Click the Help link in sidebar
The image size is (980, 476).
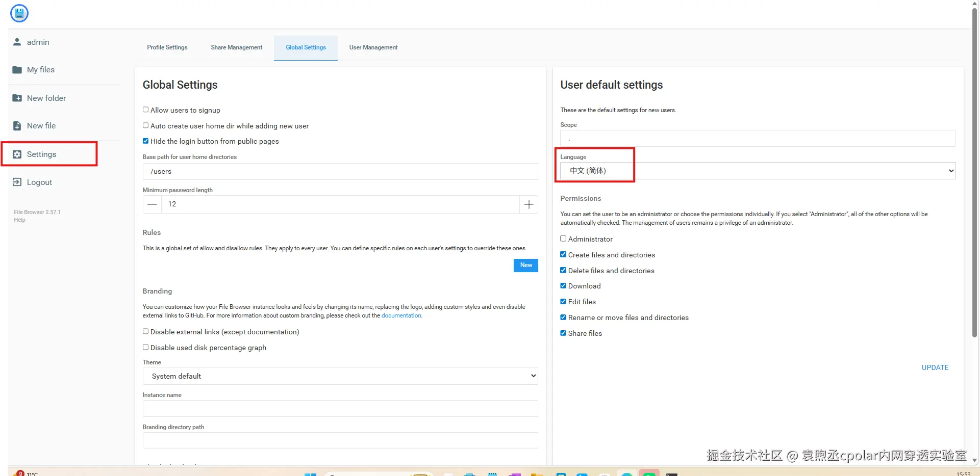(x=19, y=220)
